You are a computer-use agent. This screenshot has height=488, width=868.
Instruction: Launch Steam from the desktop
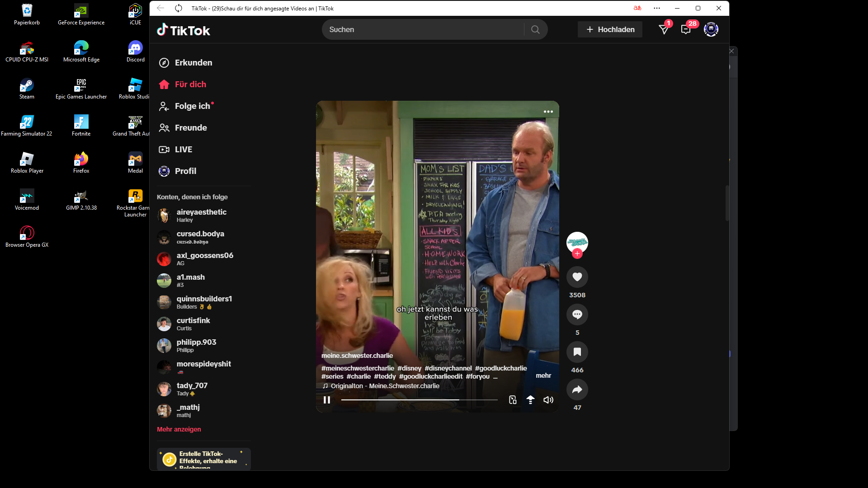point(27,89)
